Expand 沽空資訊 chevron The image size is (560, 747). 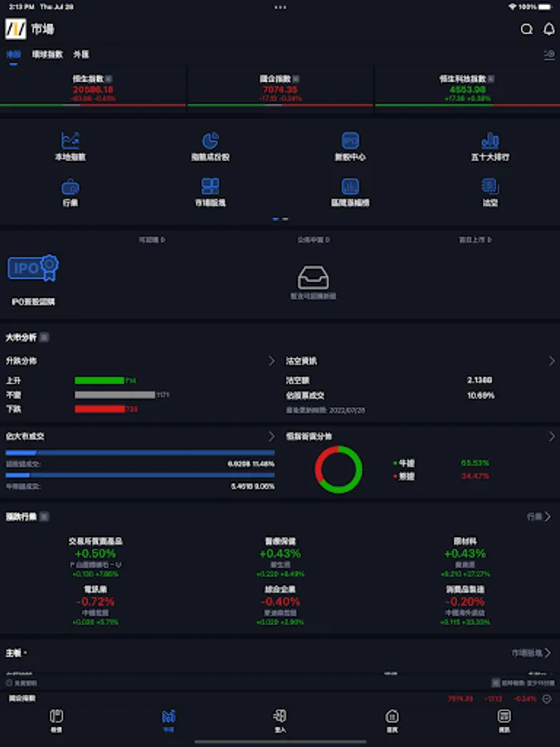click(x=552, y=361)
